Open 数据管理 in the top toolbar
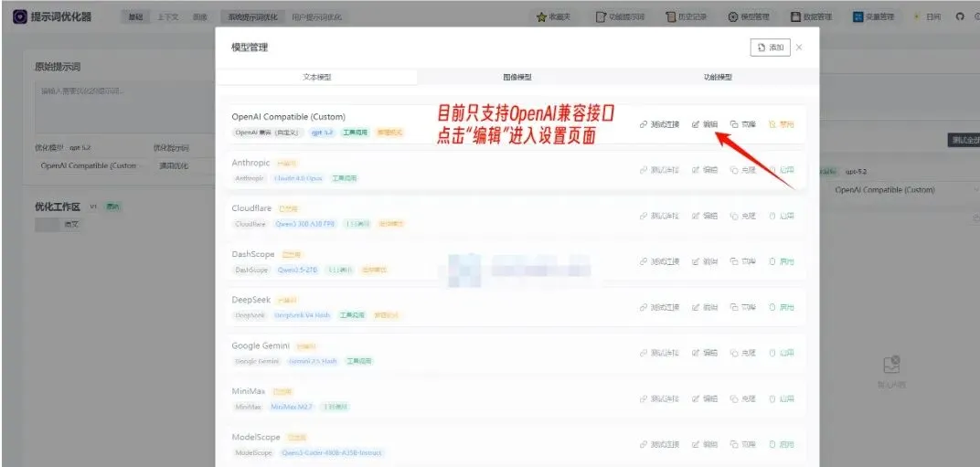Image resolution: width=980 pixels, height=467 pixels. [811, 16]
